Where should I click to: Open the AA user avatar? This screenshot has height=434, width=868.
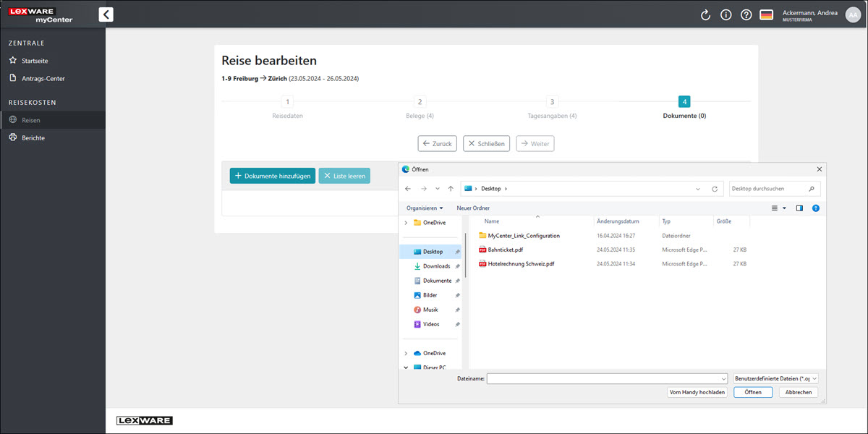tap(853, 15)
